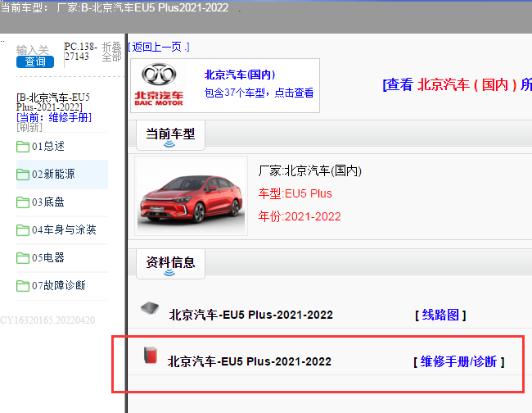Viewport: 532px width, 413px height.
Task: Select 01总述 tree item label
Action: [48, 147]
